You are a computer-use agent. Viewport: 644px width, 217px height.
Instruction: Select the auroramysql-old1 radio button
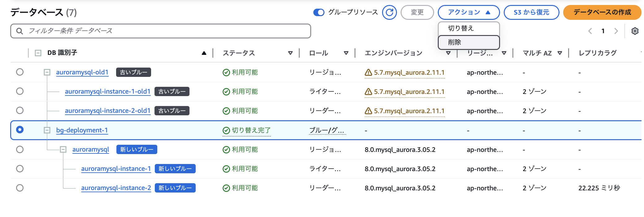20,72
